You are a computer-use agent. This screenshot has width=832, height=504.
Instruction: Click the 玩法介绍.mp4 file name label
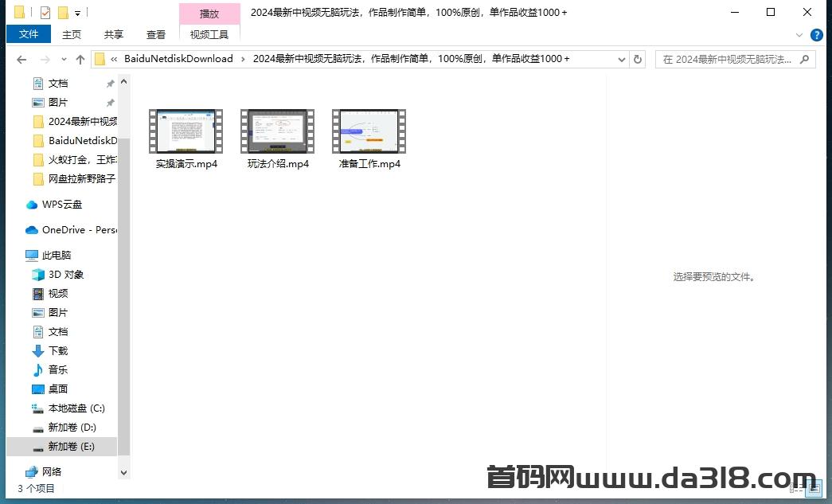[x=278, y=164]
